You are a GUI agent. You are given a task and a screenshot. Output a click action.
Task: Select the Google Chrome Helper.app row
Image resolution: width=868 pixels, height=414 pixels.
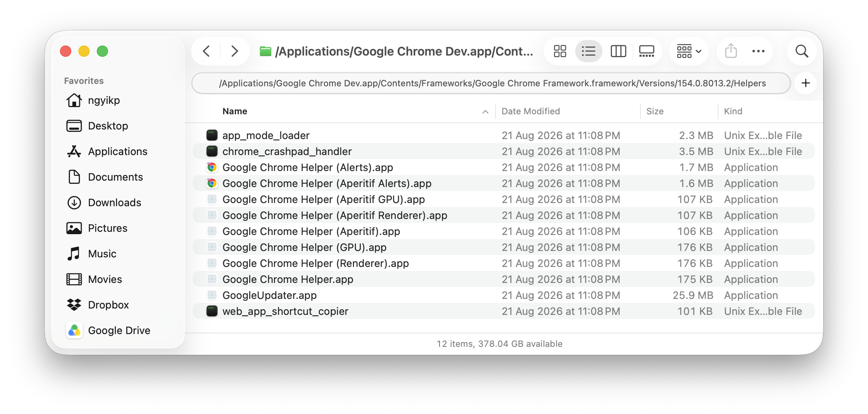coord(504,279)
